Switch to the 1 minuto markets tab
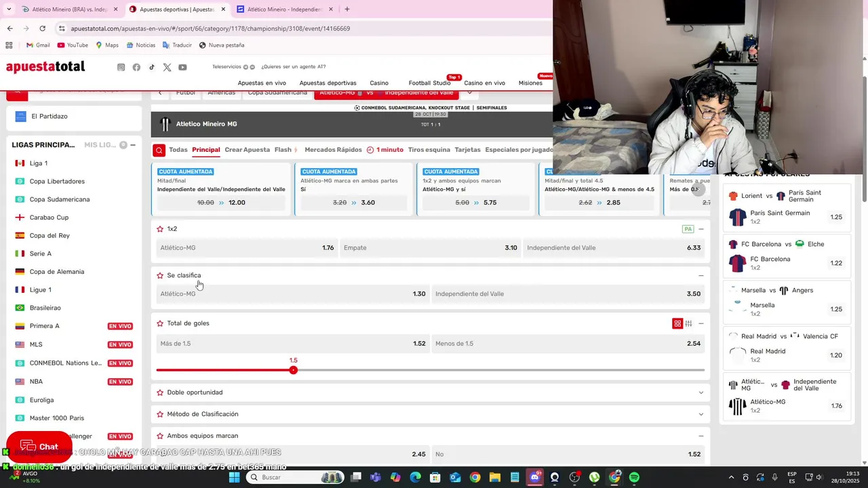Screen dimensions: 868x488 click(384, 150)
